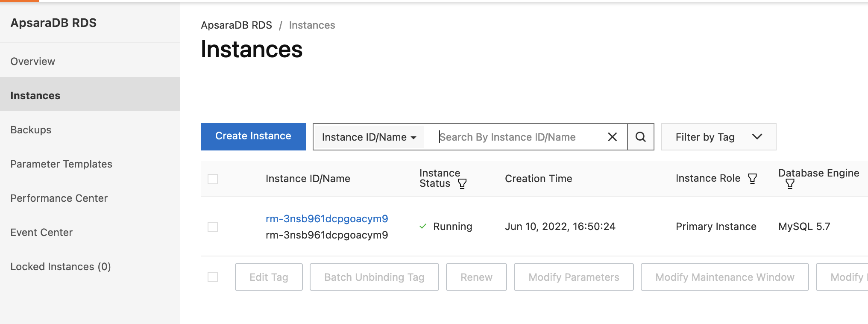Click the search magnifier icon button
Image resolution: width=868 pixels, height=324 pixels.
(x=641, y=137)
